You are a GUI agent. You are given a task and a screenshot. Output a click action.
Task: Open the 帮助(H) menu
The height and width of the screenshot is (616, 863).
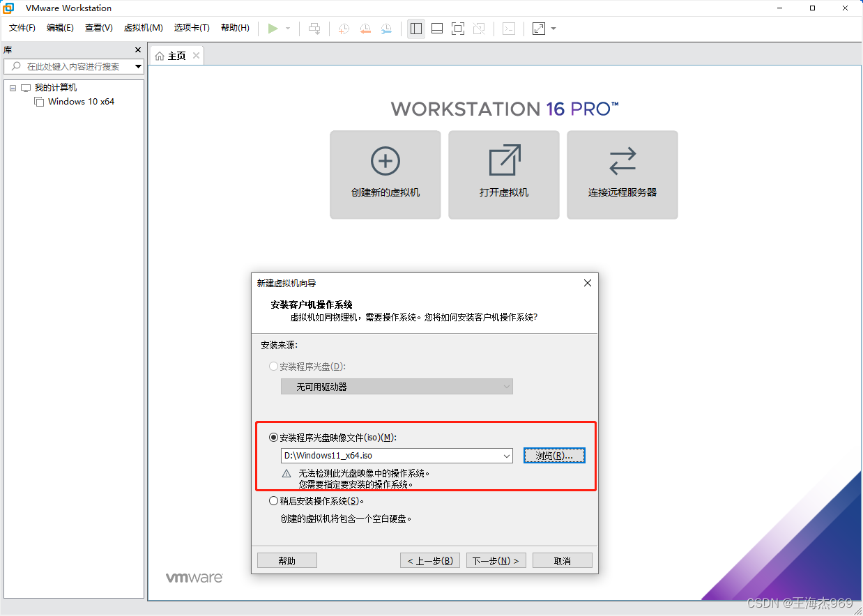[x=235, y=28]
